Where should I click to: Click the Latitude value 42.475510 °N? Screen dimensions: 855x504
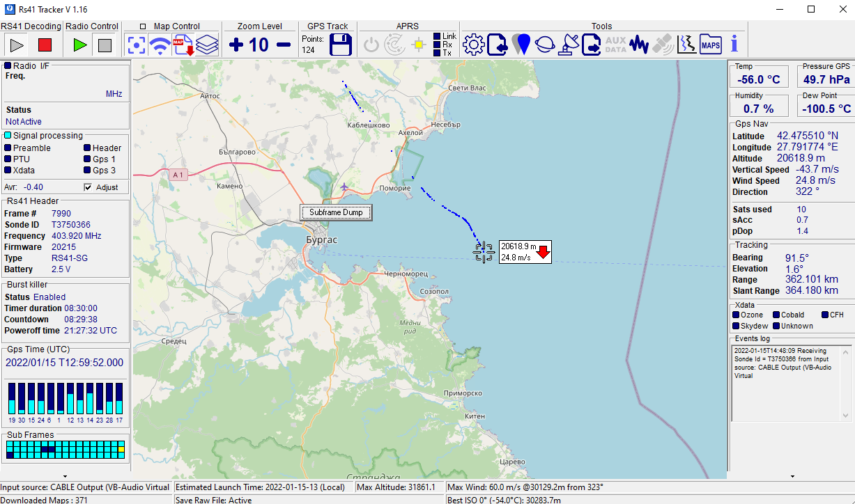[x=808, y=136]
